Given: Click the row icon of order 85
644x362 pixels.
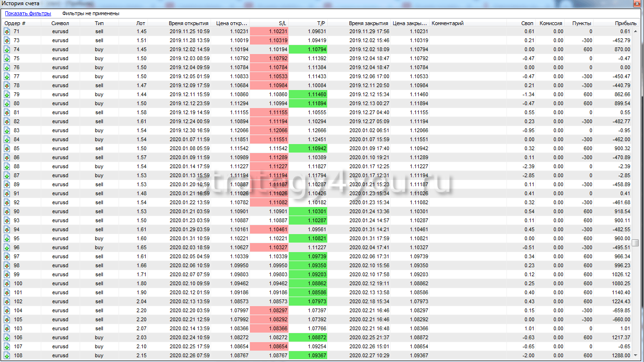Looking at the screenshot, I should pos(7,149).
